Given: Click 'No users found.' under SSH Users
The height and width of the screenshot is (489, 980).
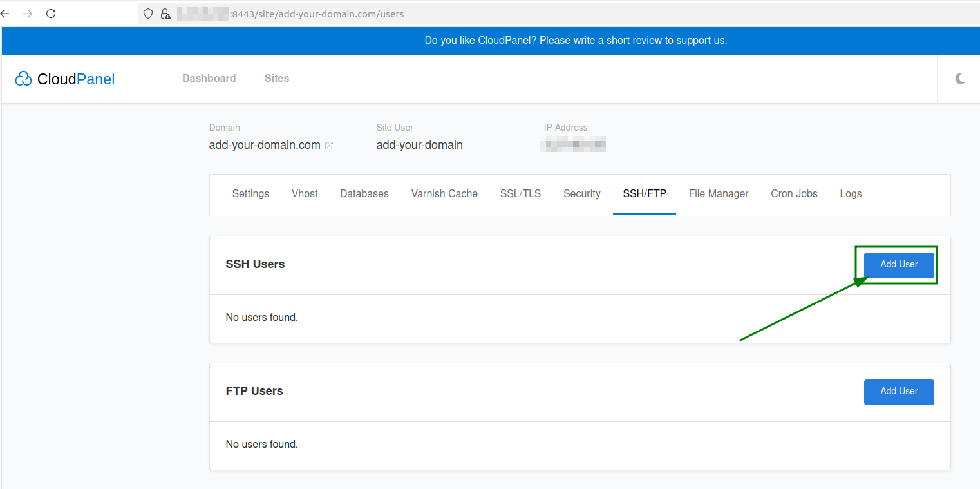Looking at the screenshot, I should (x=262, y=318).
